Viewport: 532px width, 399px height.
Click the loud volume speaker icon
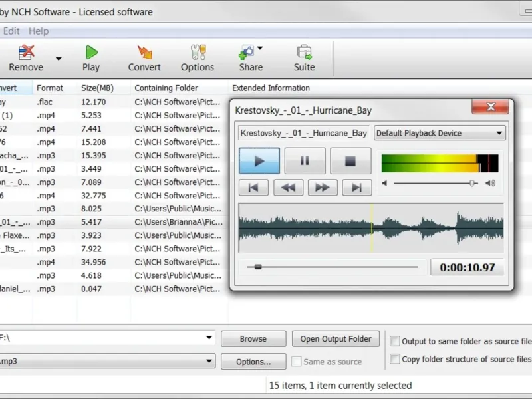point(490,184)
